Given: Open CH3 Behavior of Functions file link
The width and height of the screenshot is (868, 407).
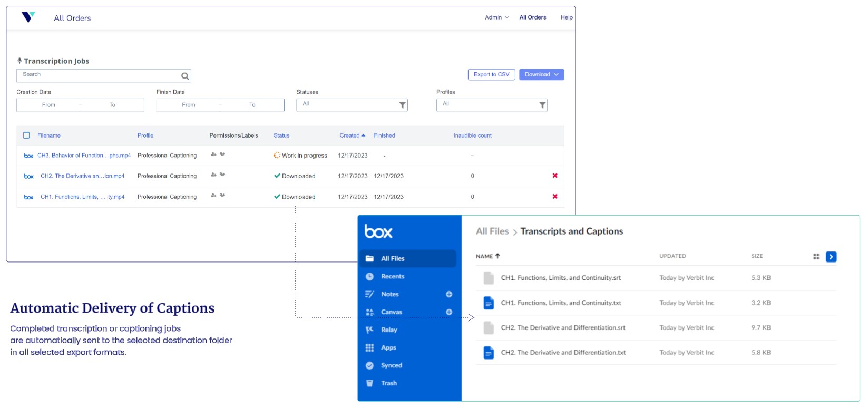Looking at the screenshot, I should click(84, 156).
